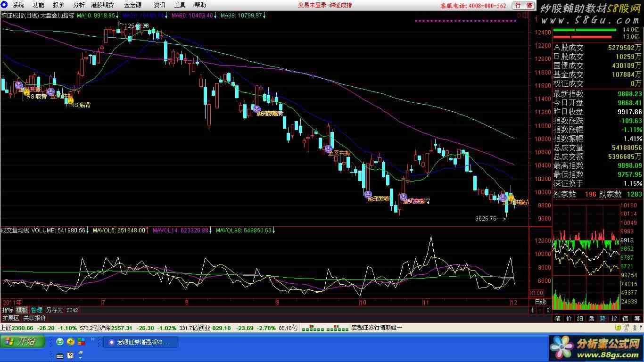Open the 港股期货 menu

click(x=102, y=5)
